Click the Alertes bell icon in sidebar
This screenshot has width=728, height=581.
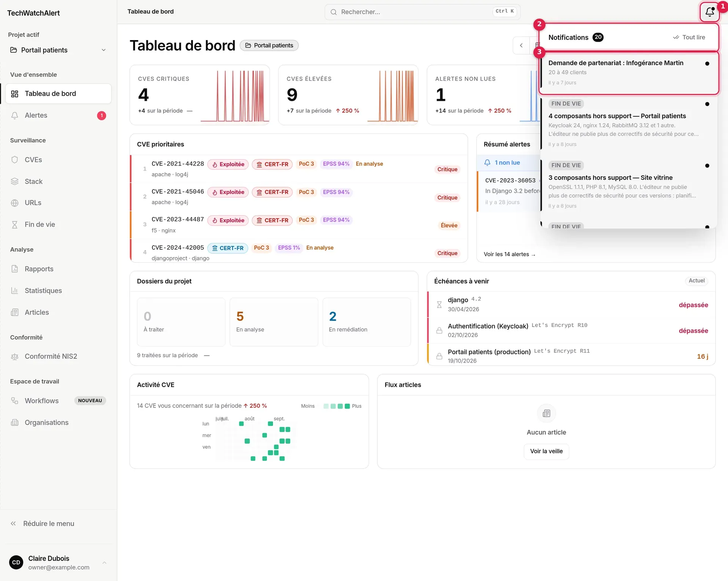coord(15,115)
